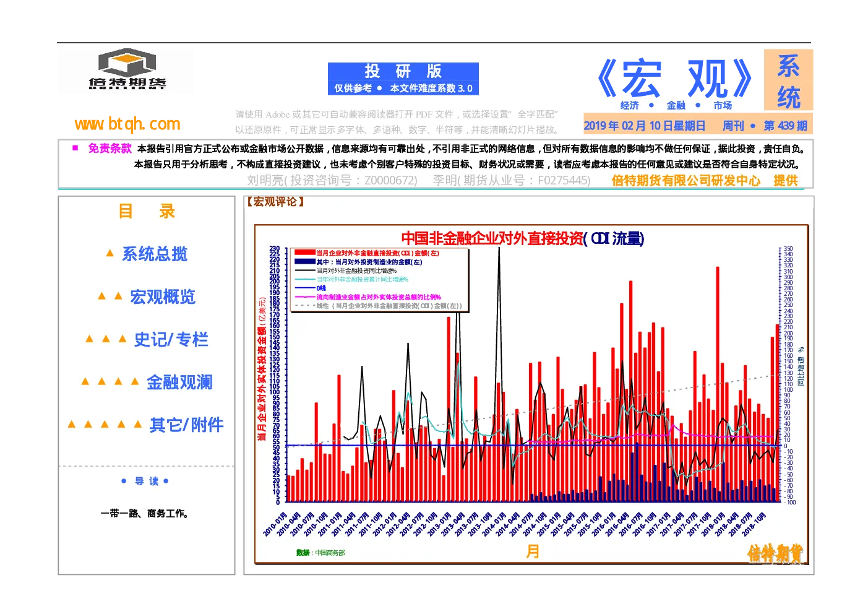This screenshot has height=614, width=868.
Task: Click the 导读 heading
Action: point(147,481)
